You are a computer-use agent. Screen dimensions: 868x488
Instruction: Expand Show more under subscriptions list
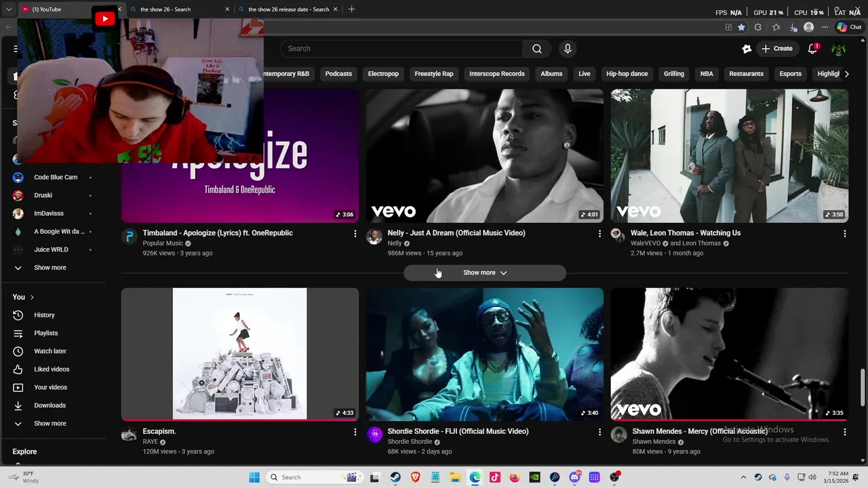(x=51, y=268)
